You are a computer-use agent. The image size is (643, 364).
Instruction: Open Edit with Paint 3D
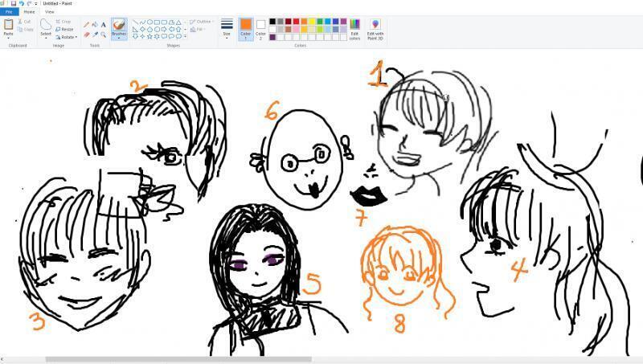[x=375, y=30]
